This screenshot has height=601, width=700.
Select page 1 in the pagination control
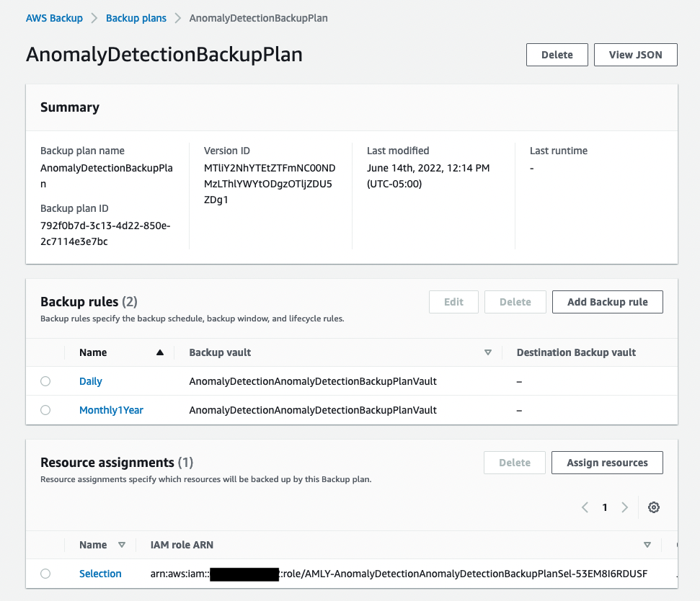point(604,507)
